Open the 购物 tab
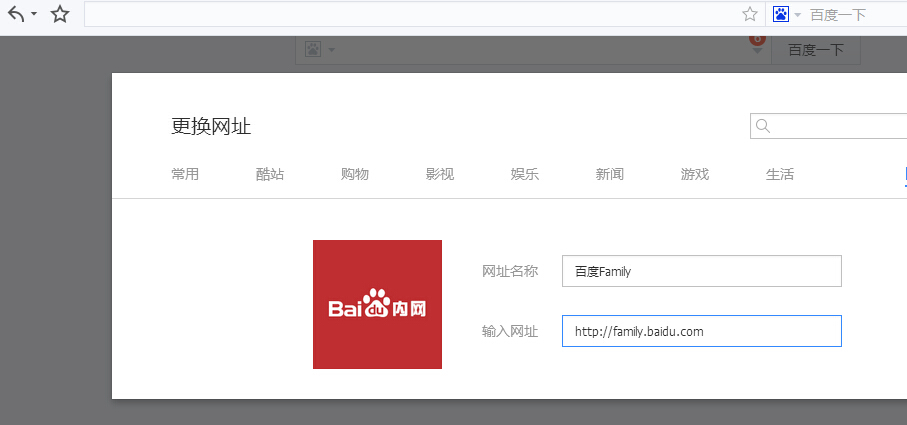Viewport: 907px width, 425px height. (x=355, y=174)
